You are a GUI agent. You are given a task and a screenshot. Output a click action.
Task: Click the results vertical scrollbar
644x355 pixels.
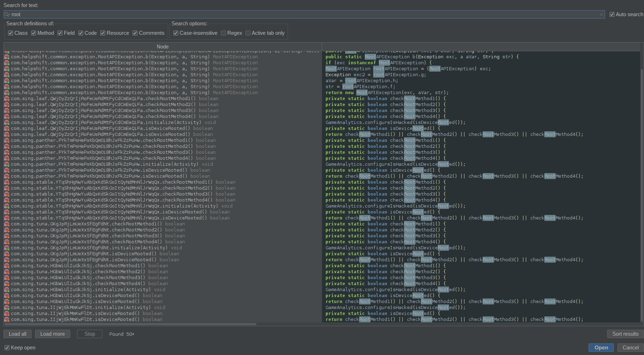pyautogui.click(x=642, y=195)
